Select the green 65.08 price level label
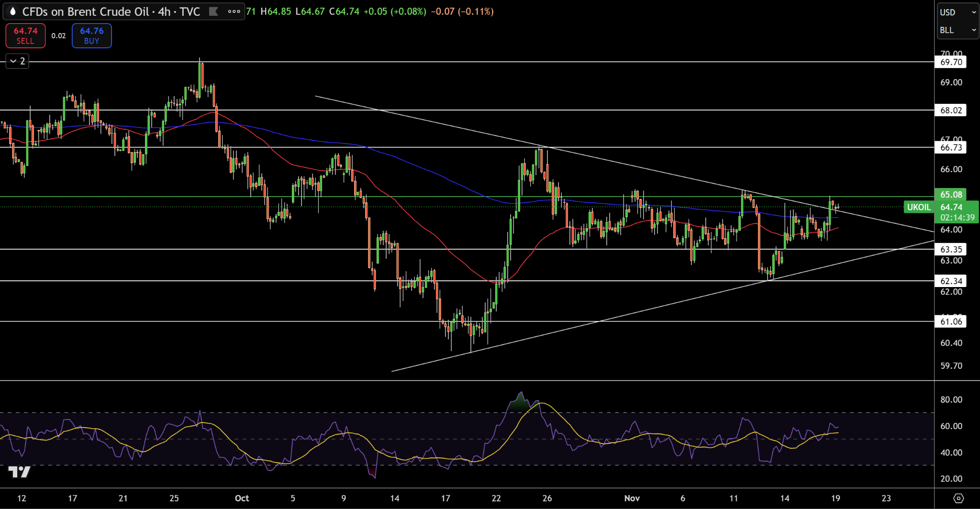The height and width of the screenshot is (509, 980). 951,194
